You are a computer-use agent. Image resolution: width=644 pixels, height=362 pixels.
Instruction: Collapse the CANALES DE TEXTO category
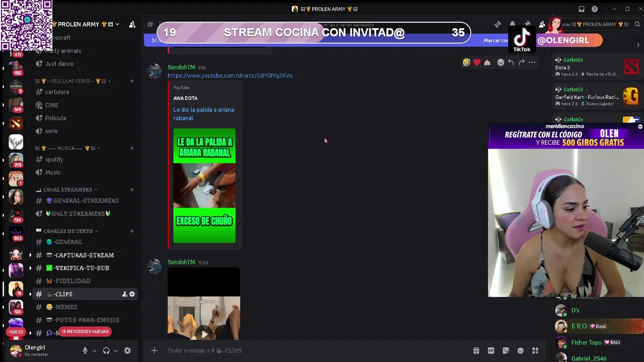(x=96, y=231)
